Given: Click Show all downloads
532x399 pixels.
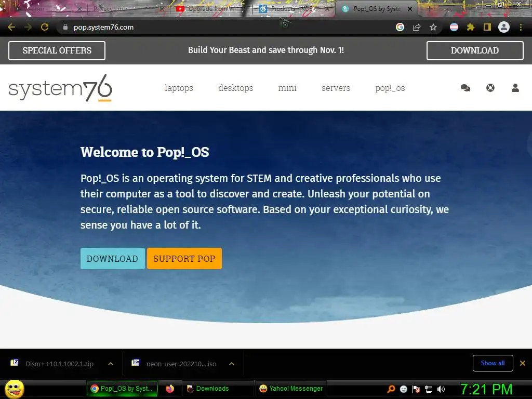Looking at the screenshot, I should [x=493, y=363].
